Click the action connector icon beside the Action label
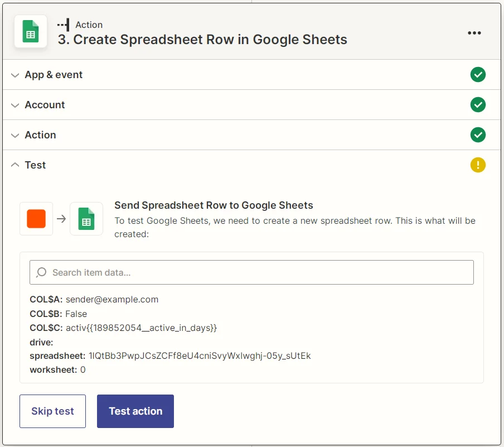 62,25
